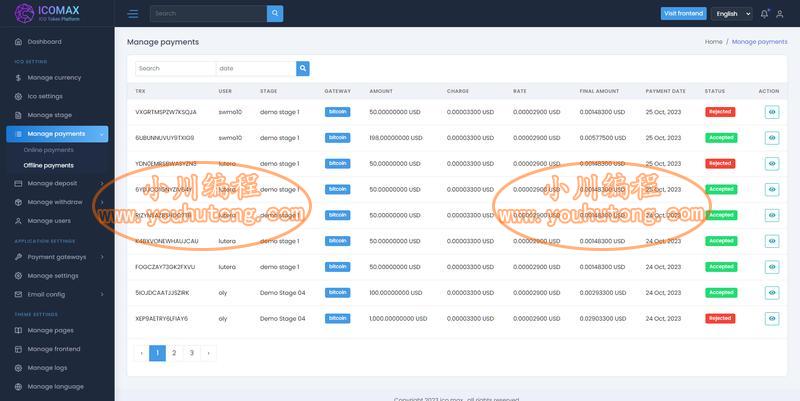Click the Manage language globe icon
800x401 pixels.
(x=18, y=387)
